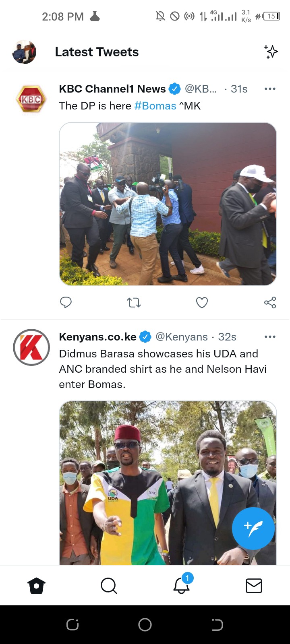Open the Kenyans.co.ke profile avatar

click(x=31, y=347)
